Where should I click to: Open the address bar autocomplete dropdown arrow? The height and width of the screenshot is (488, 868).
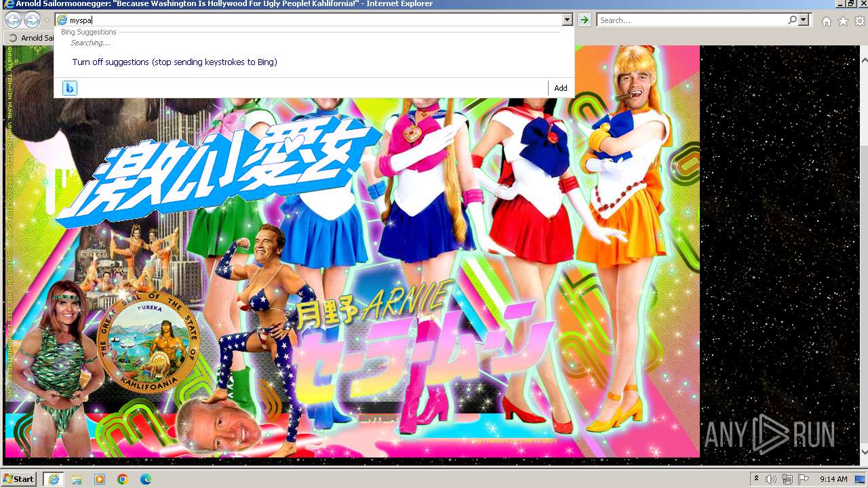coord(567,20)
